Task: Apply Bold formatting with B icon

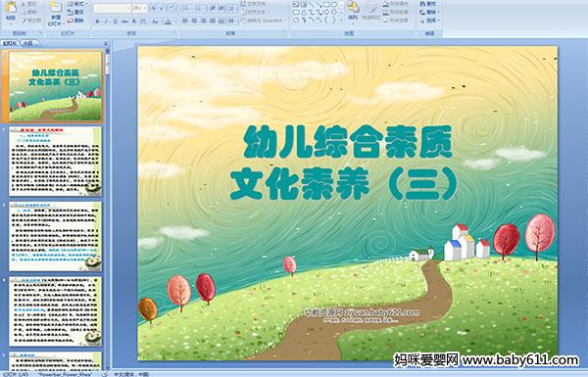Action: [x=97, y=22]
